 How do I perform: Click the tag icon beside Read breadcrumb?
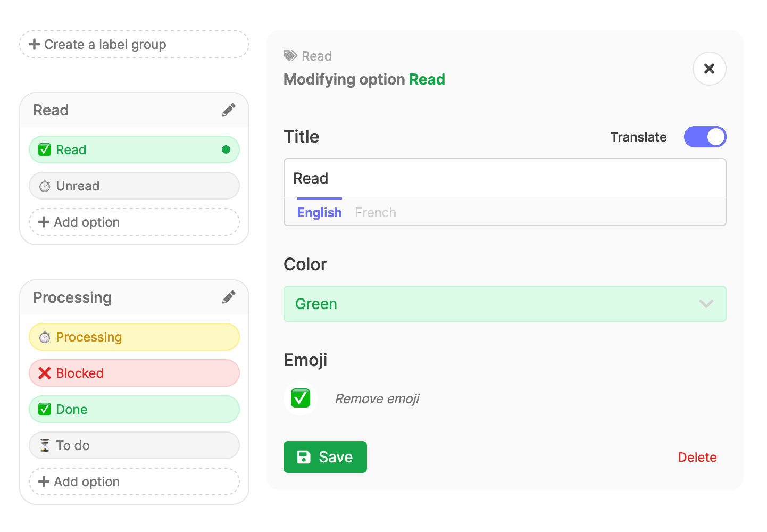[290, 56]
